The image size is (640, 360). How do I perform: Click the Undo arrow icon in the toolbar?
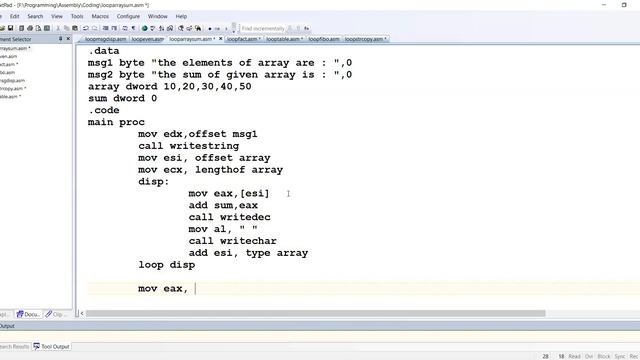tap(86, 28)
